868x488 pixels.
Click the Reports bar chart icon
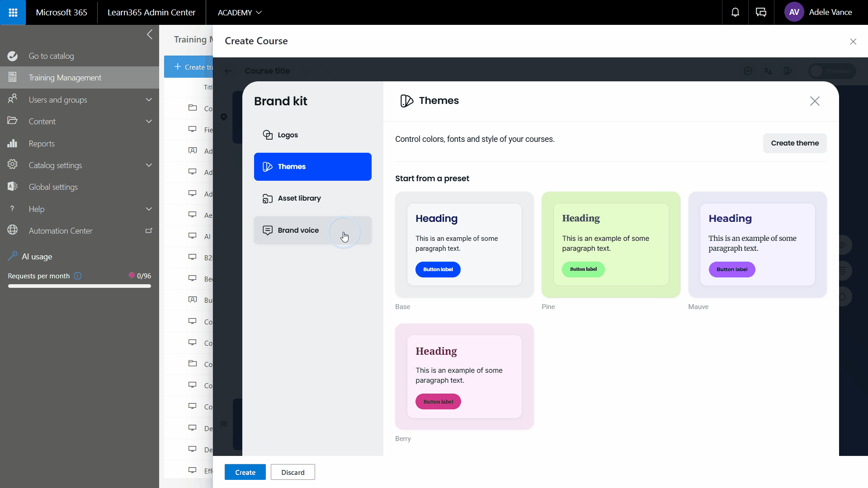(x=13, y=143)
